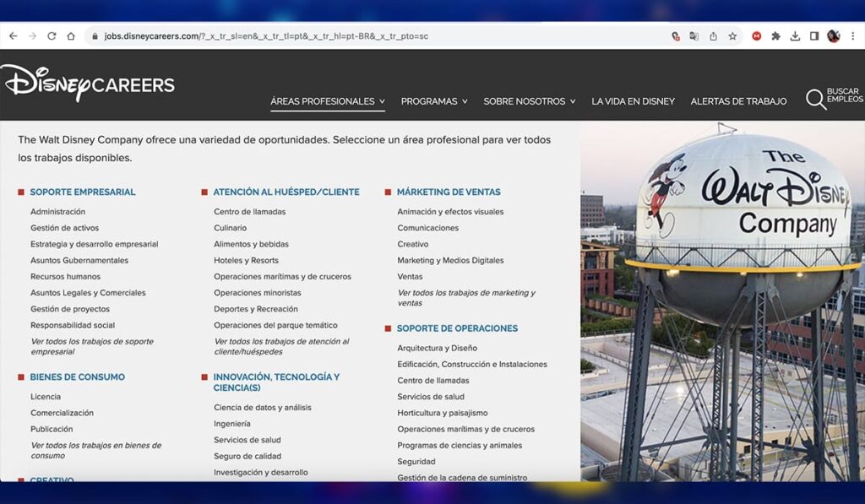Select Administración job area

tap(58, 212)
